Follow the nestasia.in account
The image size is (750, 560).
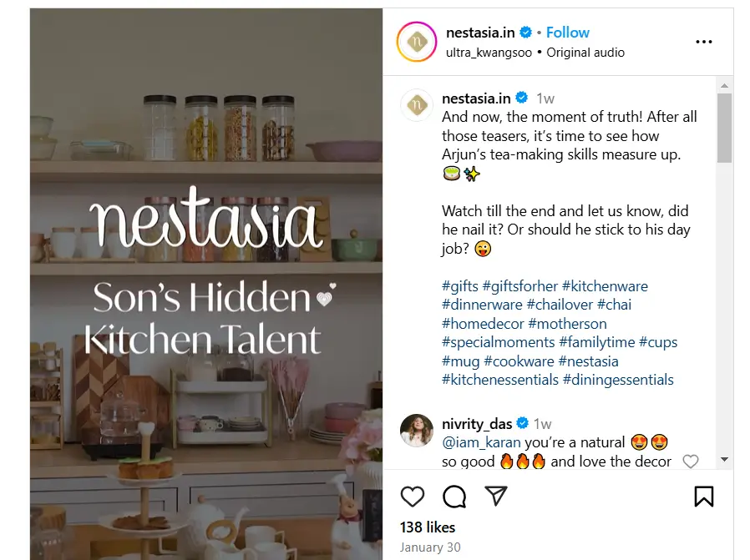point(568,33)
